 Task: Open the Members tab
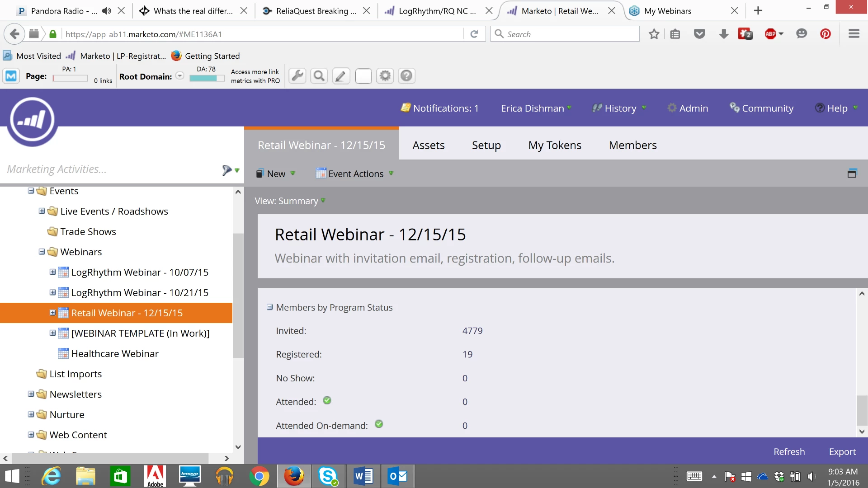[x=632, y=145]
